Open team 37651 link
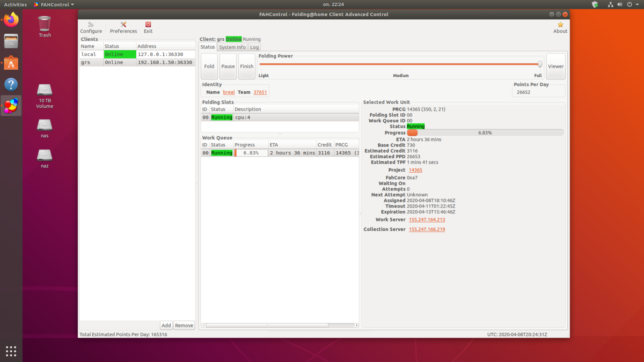Viewport: 644px width, 362px height. click(260, 92)
